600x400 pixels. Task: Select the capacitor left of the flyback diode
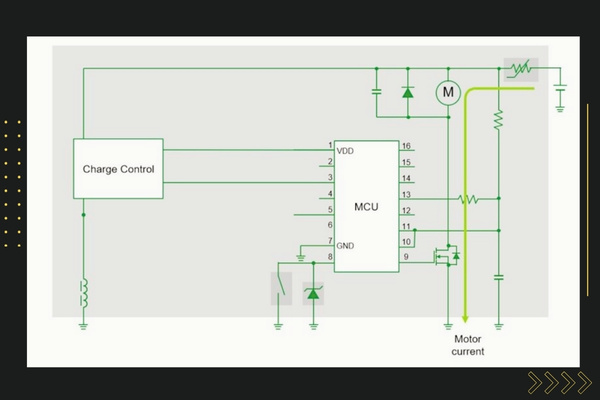pyautogui.click(x=377, y=91)
